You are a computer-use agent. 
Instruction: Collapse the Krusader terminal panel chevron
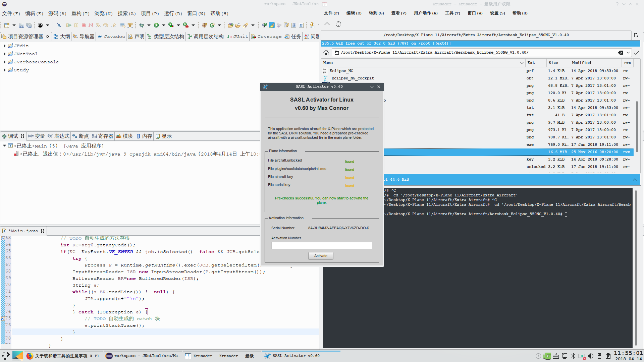pyautogui.click(x=635, y=180)
